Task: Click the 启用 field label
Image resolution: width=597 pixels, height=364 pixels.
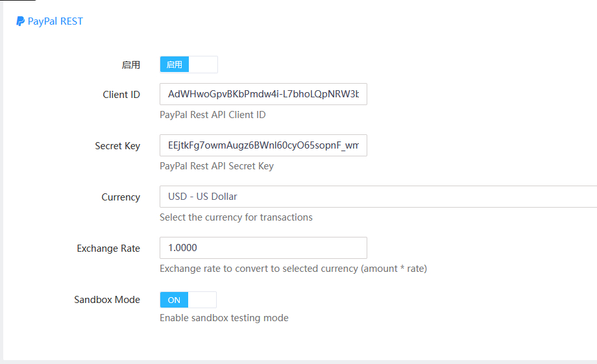Action: click(130, 65)
